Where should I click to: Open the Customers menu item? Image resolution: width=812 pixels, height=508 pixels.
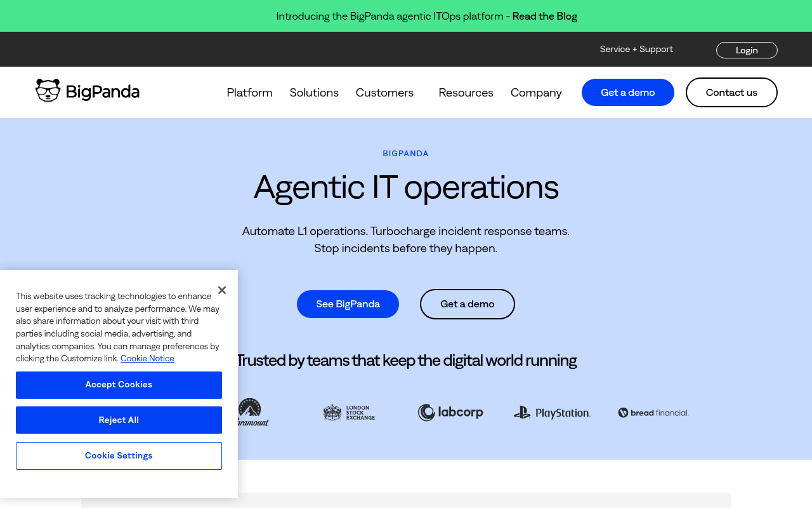click(384, 92)
